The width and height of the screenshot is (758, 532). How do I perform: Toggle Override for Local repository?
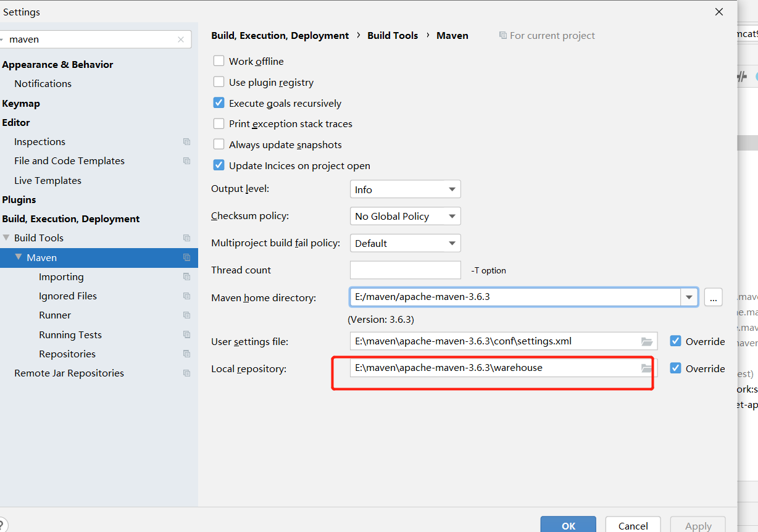point(675,368)
